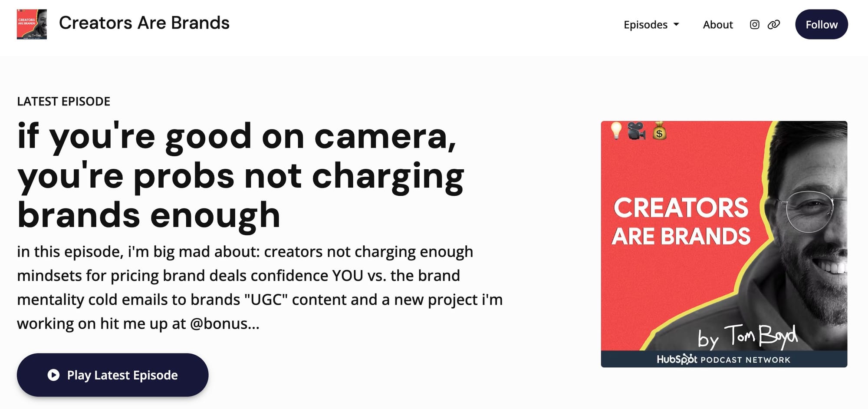The height and width of the screenshot is (409, 868).
Task: Open the Episodes dropdown menu
Action: [x=645, y=25]
